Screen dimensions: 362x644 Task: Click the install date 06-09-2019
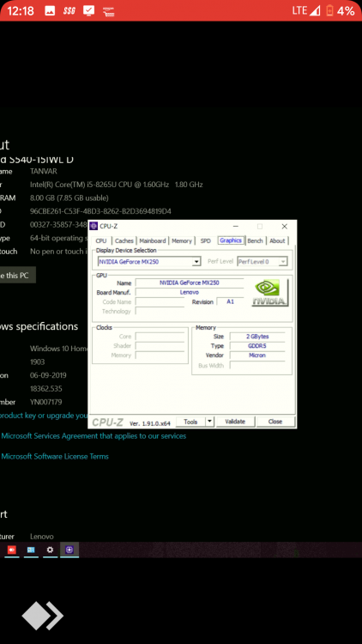click(48, 375)
